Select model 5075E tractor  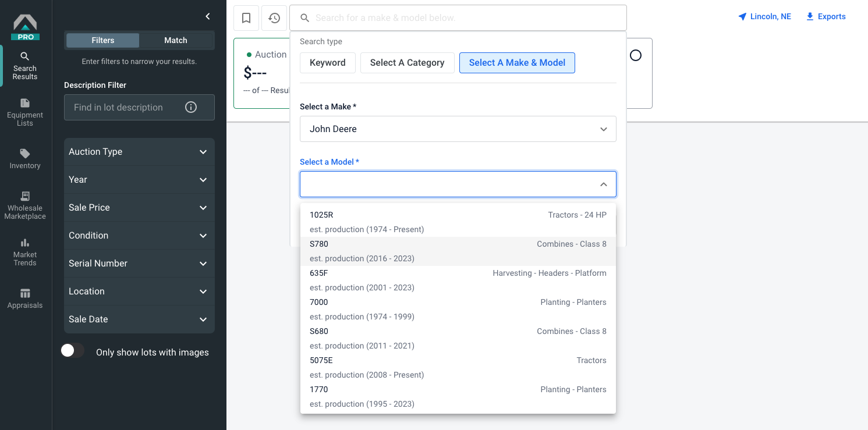458,368
